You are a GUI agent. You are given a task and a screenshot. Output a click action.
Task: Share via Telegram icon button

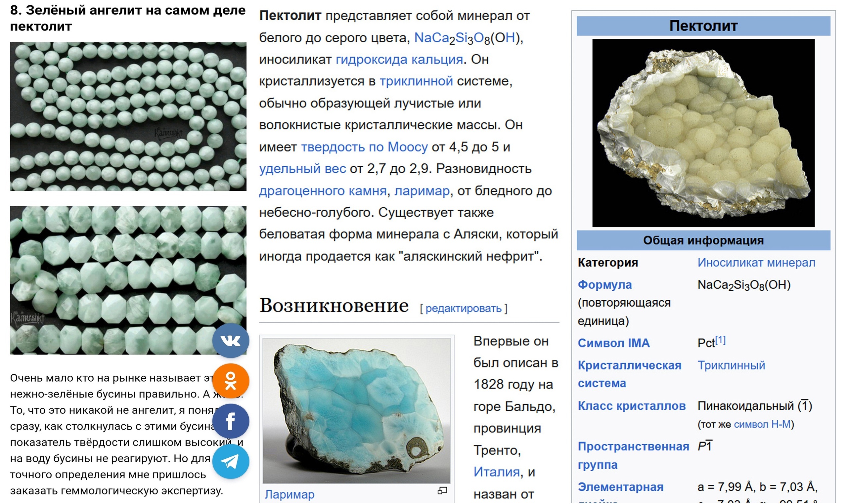(231, 461)
